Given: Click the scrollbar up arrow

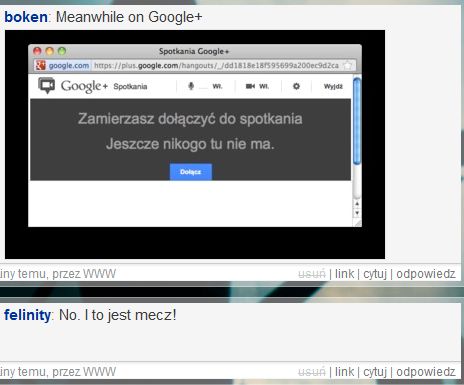Looking at the screenshot, I should 357,203.
